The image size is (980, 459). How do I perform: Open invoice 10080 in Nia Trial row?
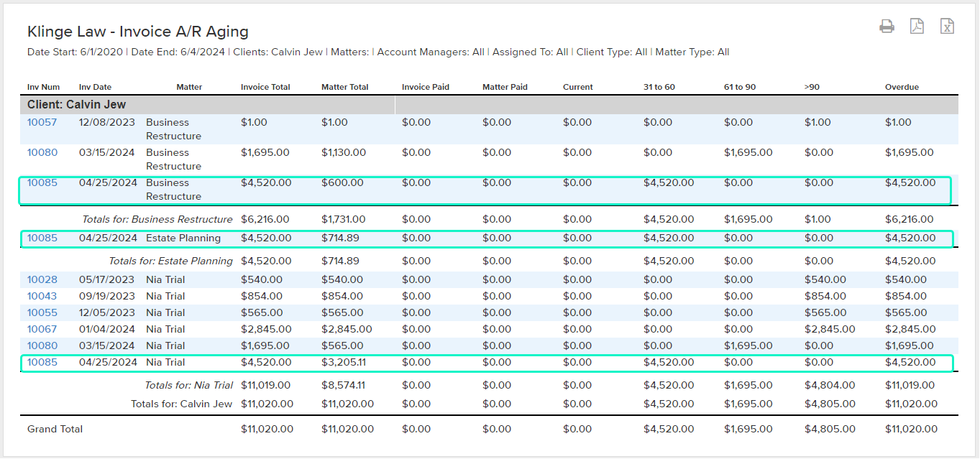coord(42,346)
